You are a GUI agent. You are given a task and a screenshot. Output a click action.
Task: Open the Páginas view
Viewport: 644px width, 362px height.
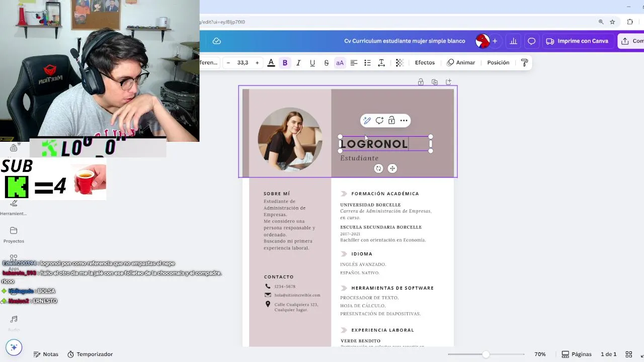click(577, 354)
